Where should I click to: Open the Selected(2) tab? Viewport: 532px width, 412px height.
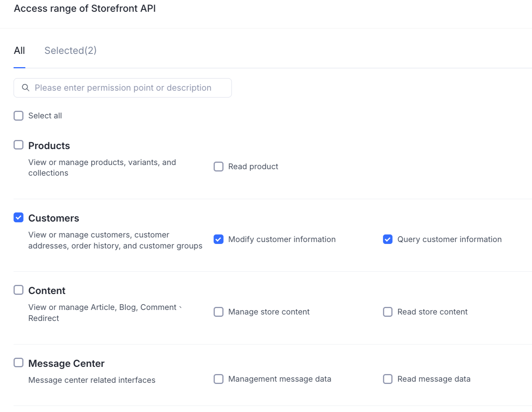pyautogui.click(x=70, y=50)
